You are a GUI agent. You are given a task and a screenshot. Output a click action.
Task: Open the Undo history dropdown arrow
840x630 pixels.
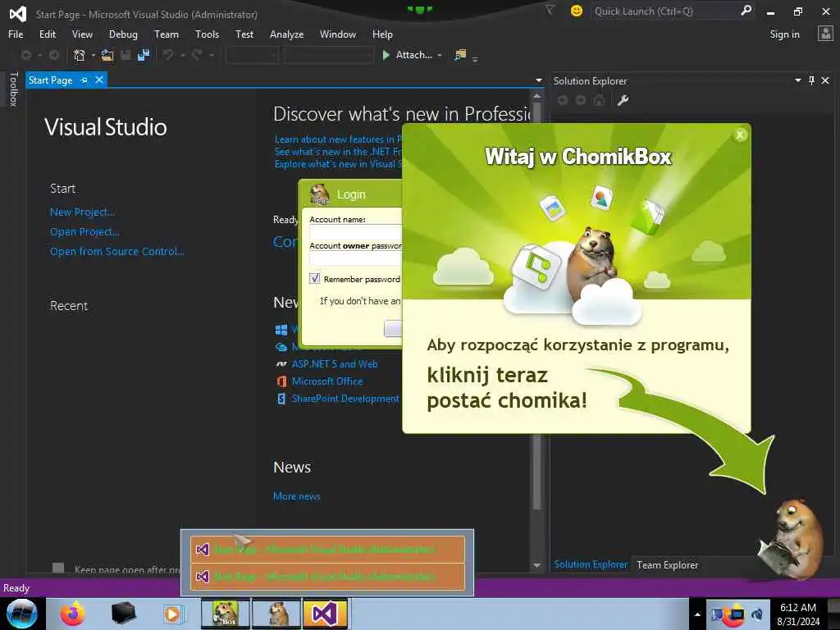pyautogui.click(x=183, y=55)
